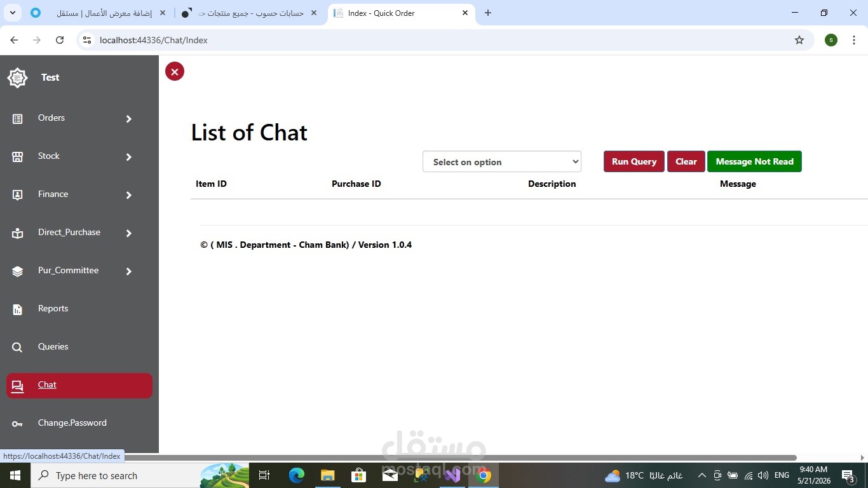This screenshot has width=868, height=488.
Task: Click the Change.Password key icon
Action: coord(18,424)
